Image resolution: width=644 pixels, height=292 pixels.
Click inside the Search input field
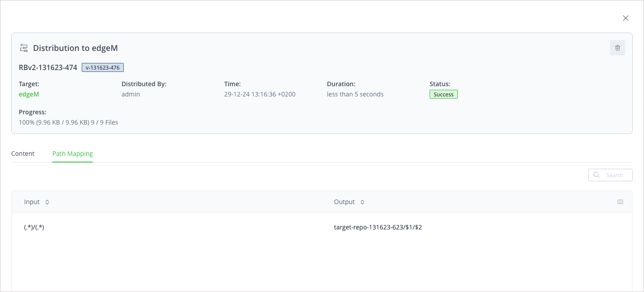click(x=615, y=175)
